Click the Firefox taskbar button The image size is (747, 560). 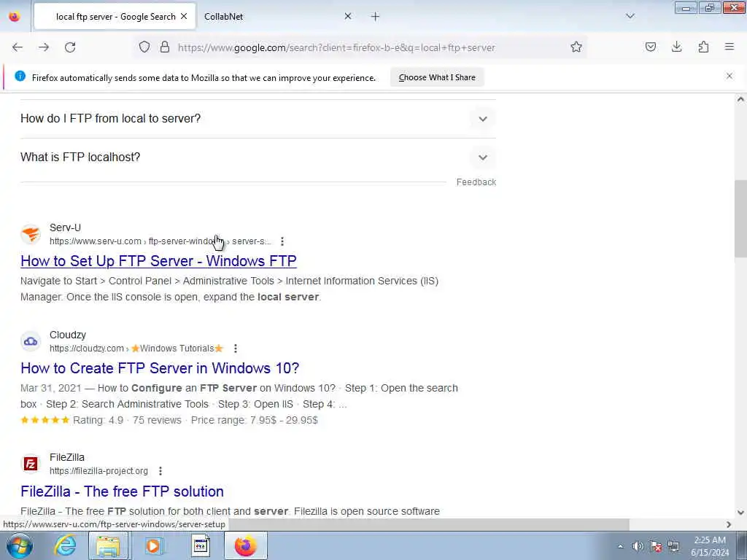pyautogui.click(x=245, y=545)
